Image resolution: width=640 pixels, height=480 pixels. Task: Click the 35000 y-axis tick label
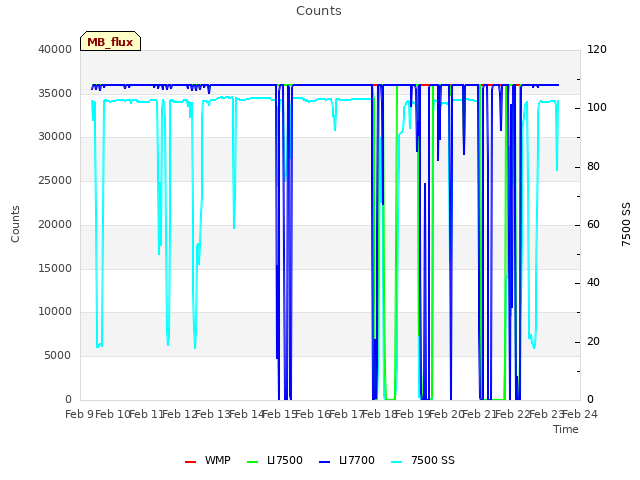(55, 93)
